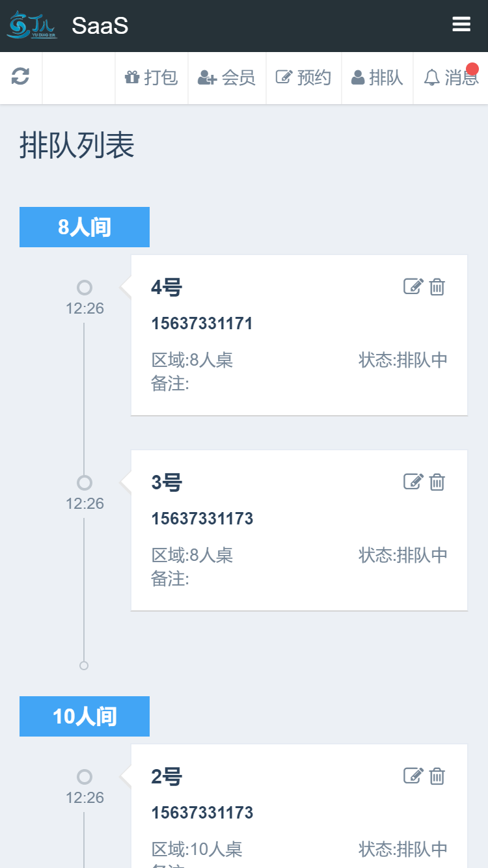Delete queue entry 2号
The height and width of the screenshot is (868, 488).
click(x=437, y=776)
